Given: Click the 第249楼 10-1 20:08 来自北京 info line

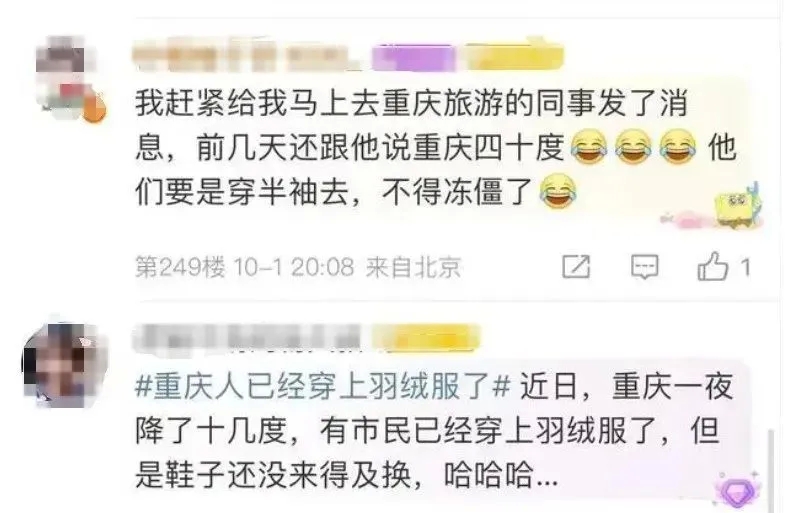Looking at the screenshot, I should 298,267.
